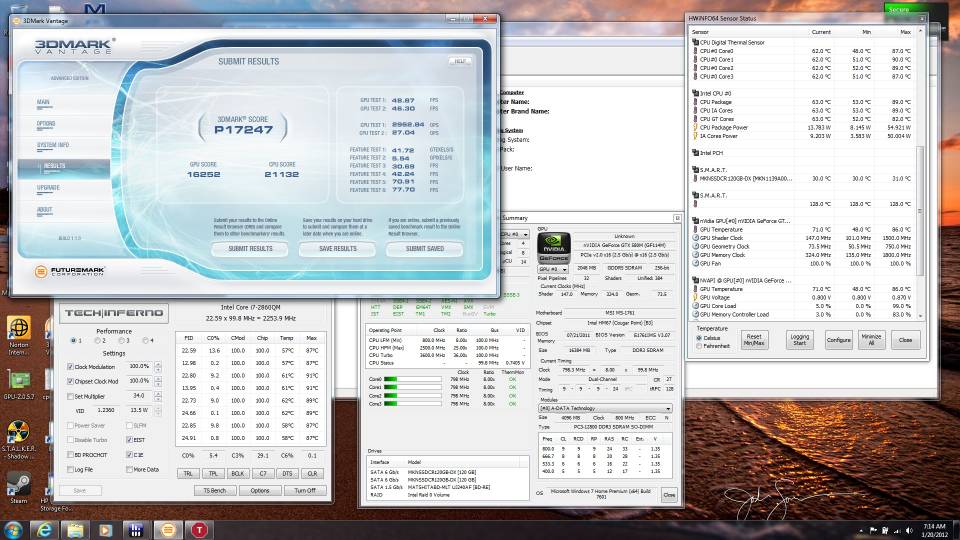960x540 pixels.
Task: Open the CPU #0 selector dropdown
Action: 516,234
